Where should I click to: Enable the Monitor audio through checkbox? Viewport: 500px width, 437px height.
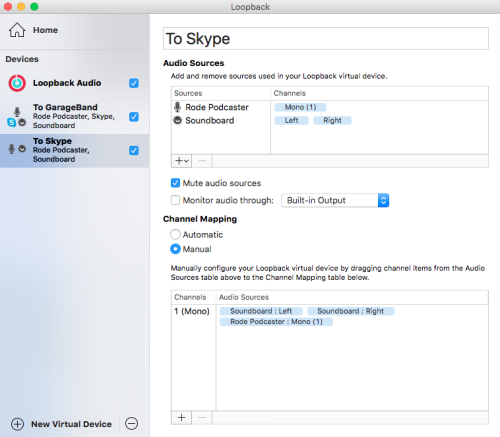pos(175,200)
